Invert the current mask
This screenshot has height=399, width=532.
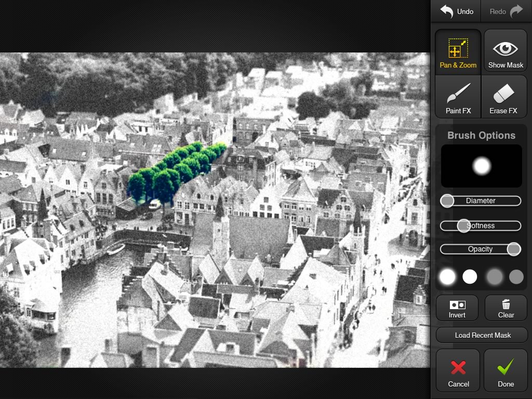click(457, 308)
